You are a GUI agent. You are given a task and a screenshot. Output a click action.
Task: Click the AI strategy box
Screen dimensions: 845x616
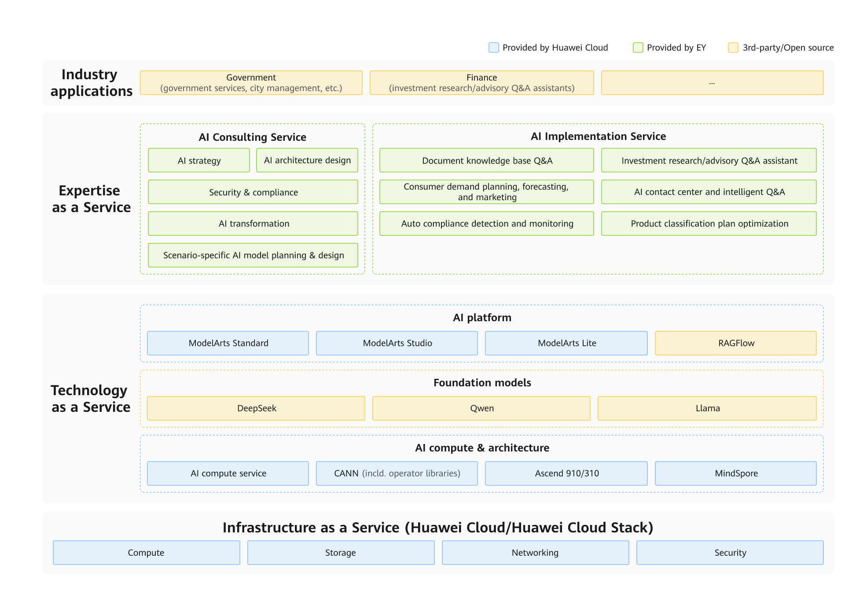pyautogui.click(x=199, y=161)
